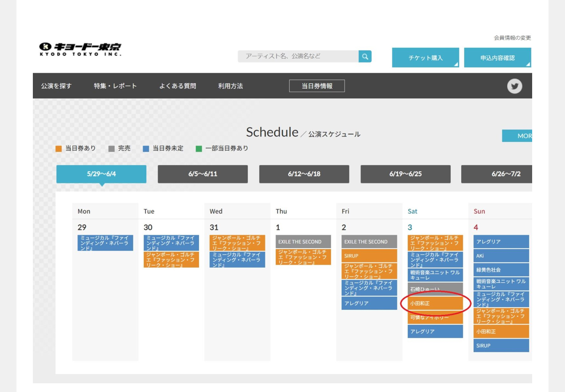Open Sunday 4 SIRUP event
This screenshot has height=392, width=565.
501,345
